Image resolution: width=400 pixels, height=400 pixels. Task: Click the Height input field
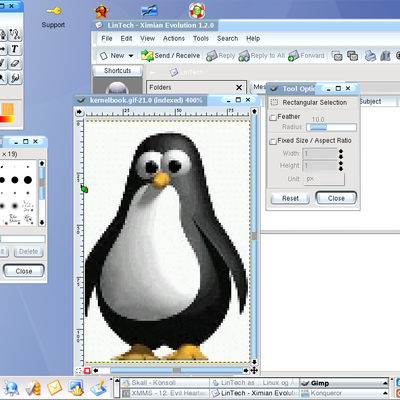[x=320, y=166]
